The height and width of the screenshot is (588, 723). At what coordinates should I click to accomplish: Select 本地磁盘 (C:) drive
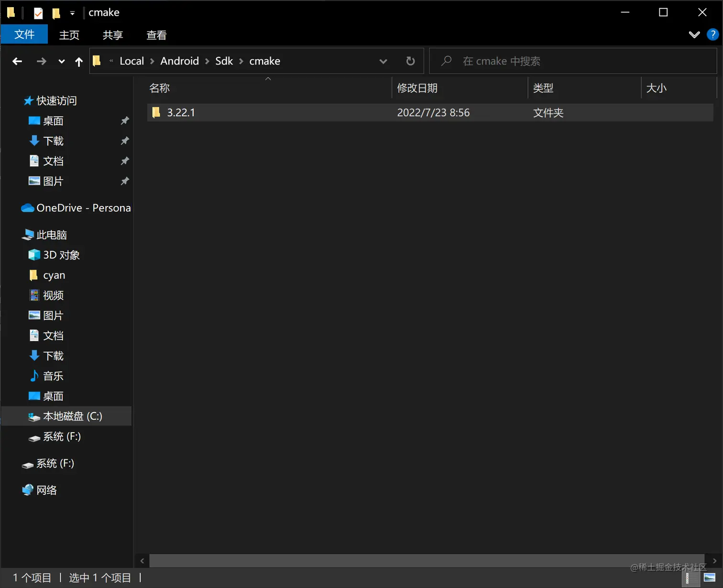67,416
